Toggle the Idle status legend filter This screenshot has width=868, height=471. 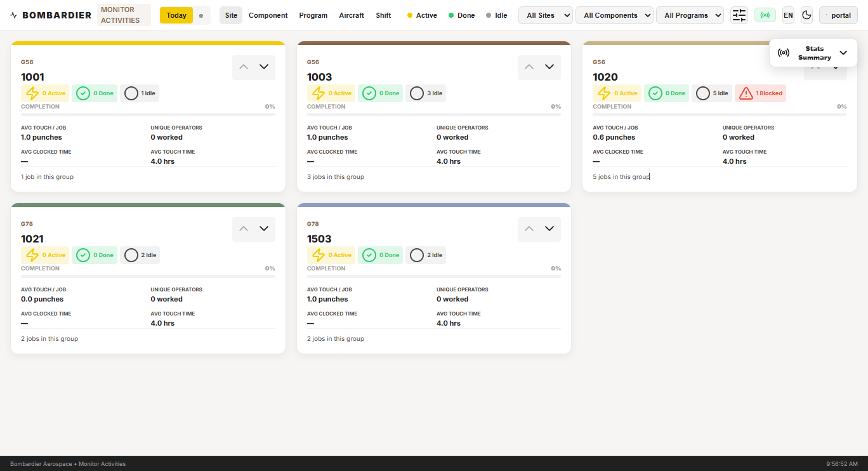496,15
